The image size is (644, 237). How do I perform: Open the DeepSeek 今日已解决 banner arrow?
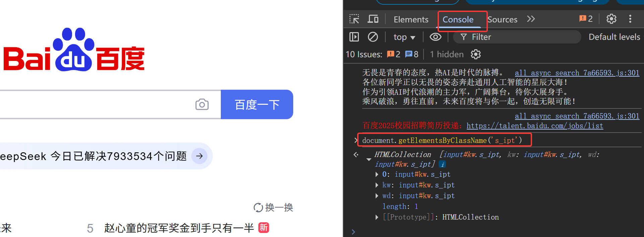coord(199,156)
